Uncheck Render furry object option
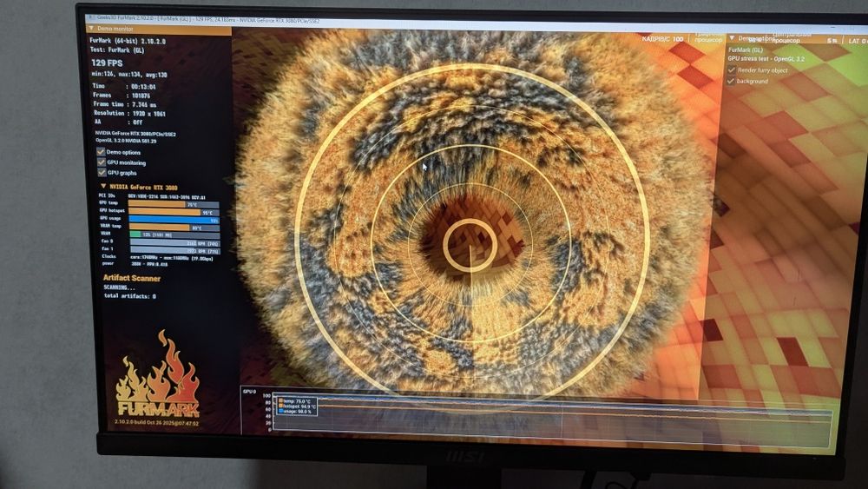The width and height of the screenshot is (868, 489). click(x=731, y=69)
